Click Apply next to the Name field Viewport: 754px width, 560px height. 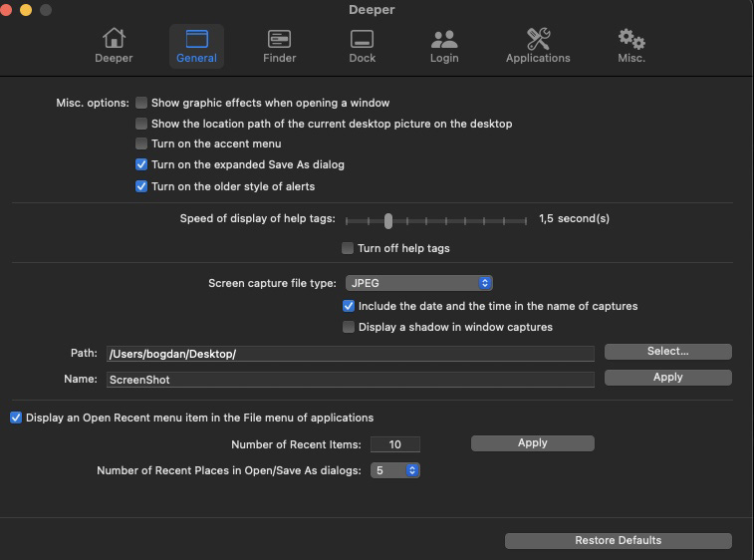pos(668,378)
